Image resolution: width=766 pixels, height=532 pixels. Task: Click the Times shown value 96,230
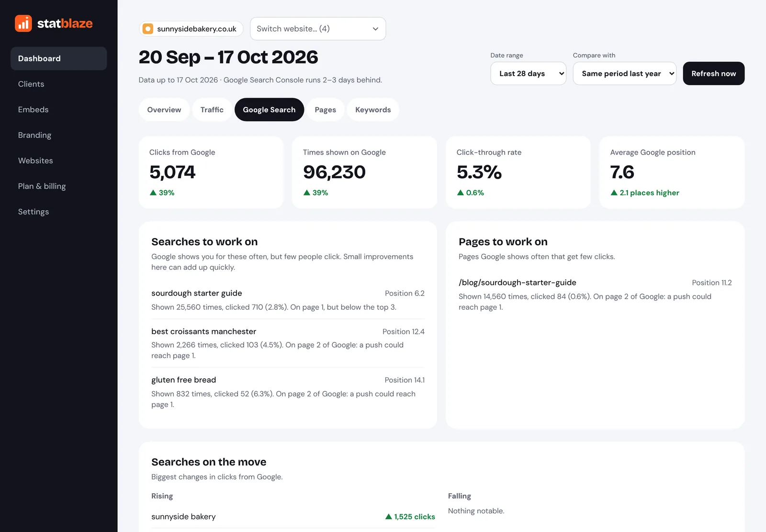[x=334, y=172]
